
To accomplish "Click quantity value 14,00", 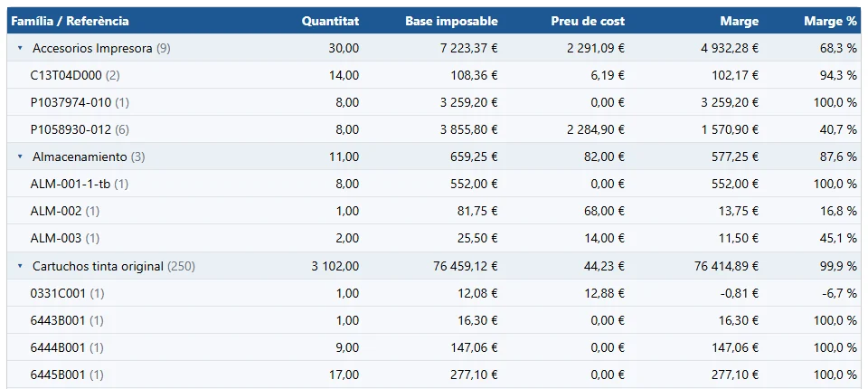I will pos(344,75).
